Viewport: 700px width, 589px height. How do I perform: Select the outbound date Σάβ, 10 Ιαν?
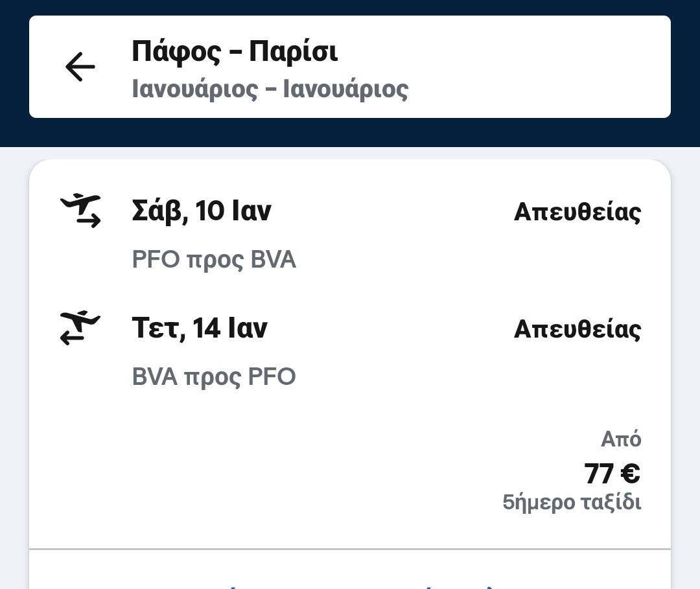click(202, 211)
